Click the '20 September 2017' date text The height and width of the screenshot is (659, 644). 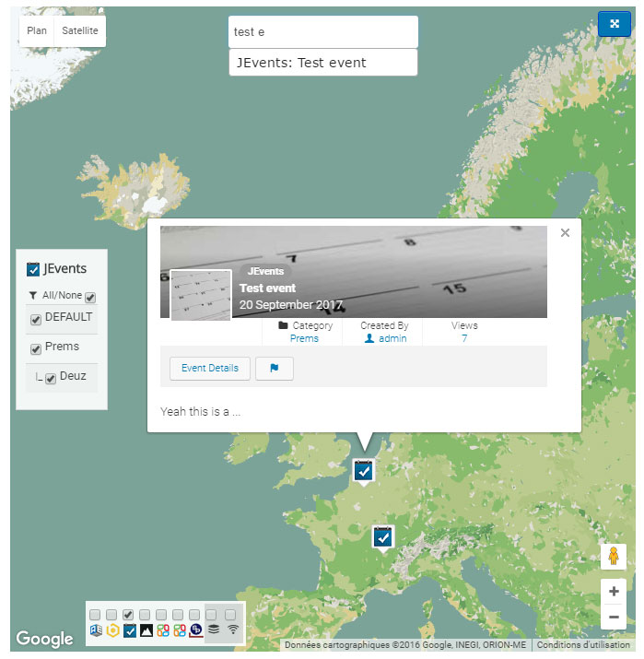tap(291, 305)
